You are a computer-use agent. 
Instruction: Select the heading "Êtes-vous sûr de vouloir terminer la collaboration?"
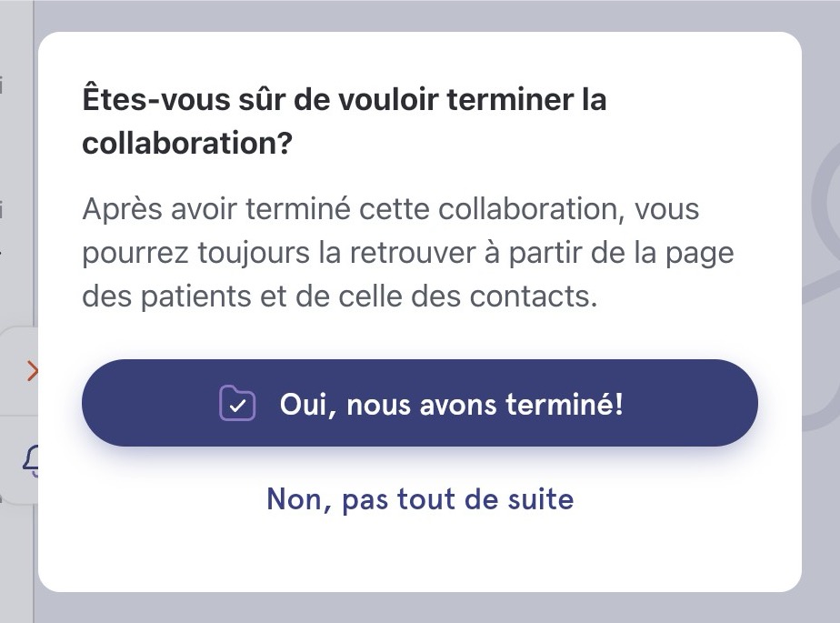coord(344,121)
